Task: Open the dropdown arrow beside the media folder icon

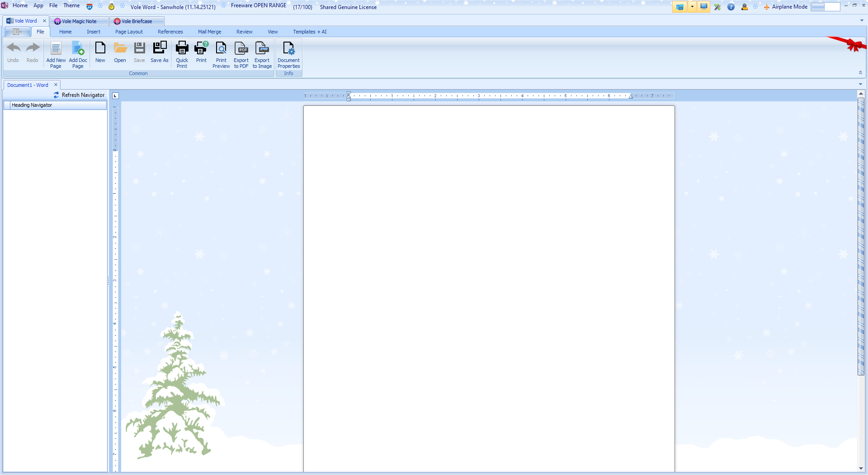Action: 692,7
